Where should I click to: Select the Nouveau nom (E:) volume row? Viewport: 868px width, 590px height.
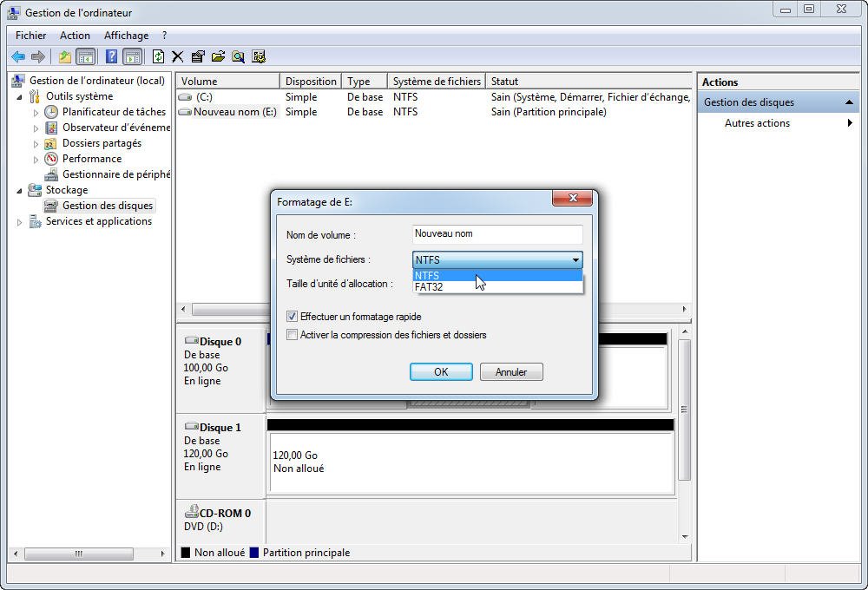tap(434, 112)
